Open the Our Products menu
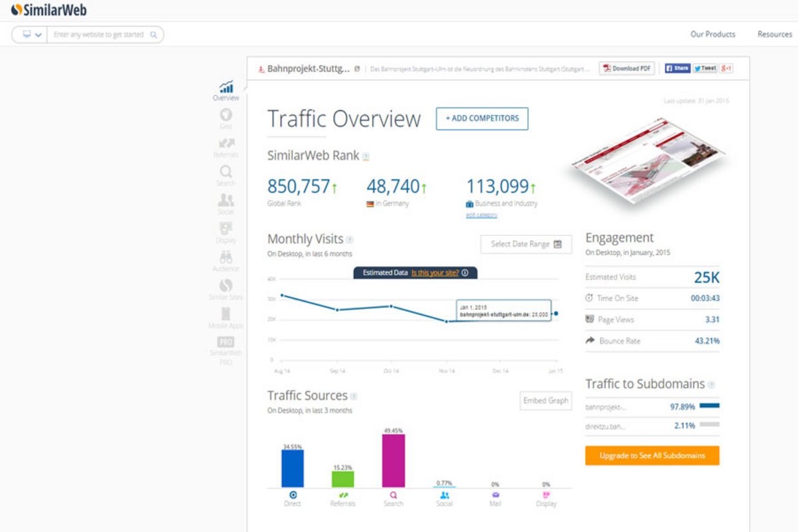The image size is (798, 532). tap(712, 35)
